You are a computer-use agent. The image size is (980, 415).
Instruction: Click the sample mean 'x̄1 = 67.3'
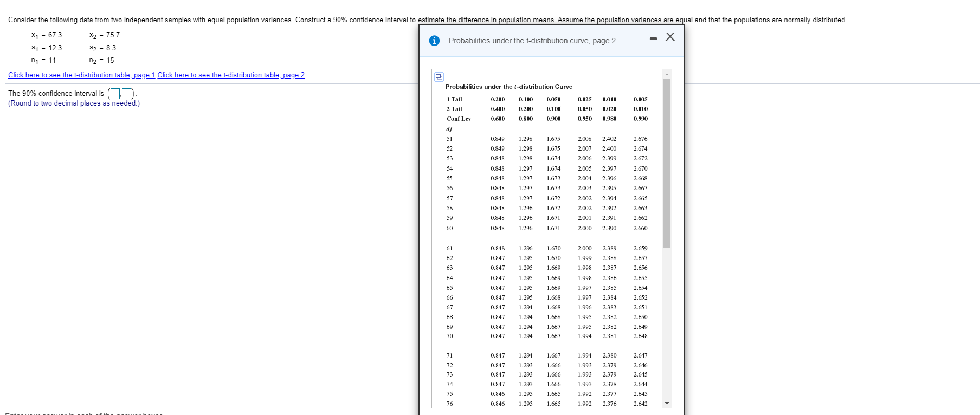point(47,35)
